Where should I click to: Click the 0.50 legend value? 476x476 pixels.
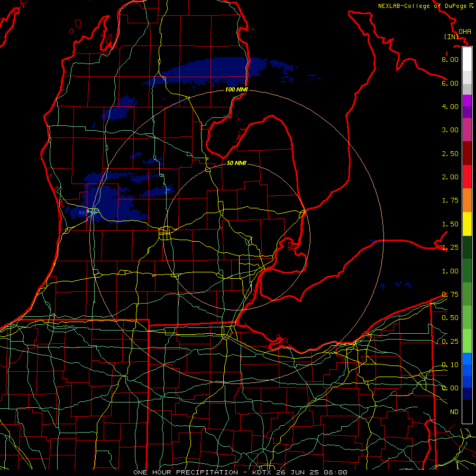coord(450,318)
